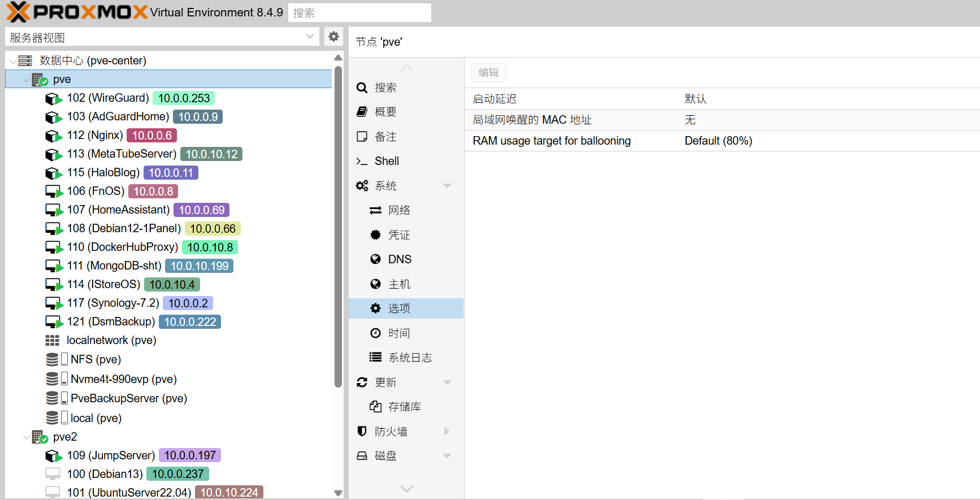Click the 10.0.0.253 tag on WireGuard
The width and height of the screenshot is (980, 500).
click(x=184, y=98)
